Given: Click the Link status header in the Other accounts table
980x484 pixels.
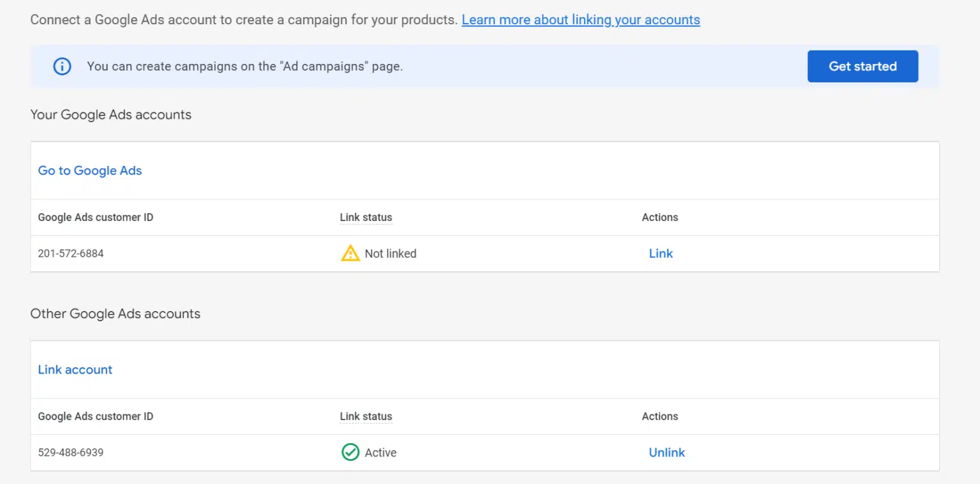Looking at the screenshot, I should coord(366,416).
